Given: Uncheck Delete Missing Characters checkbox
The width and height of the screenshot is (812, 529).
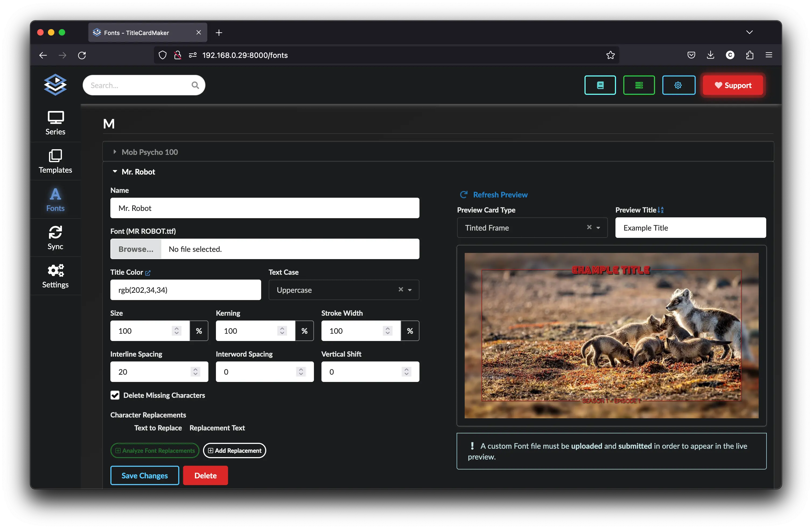Looking at the screenshot, I should pyautogui.click(x=115, y=395).
